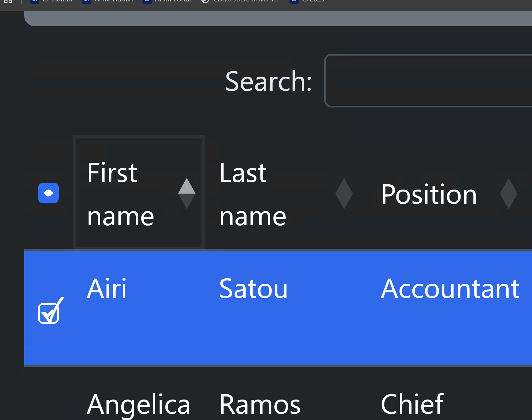Click the Position column sort arrows
Image resolution: width=532 pixels, height=420 pixels.
(508, 193)
